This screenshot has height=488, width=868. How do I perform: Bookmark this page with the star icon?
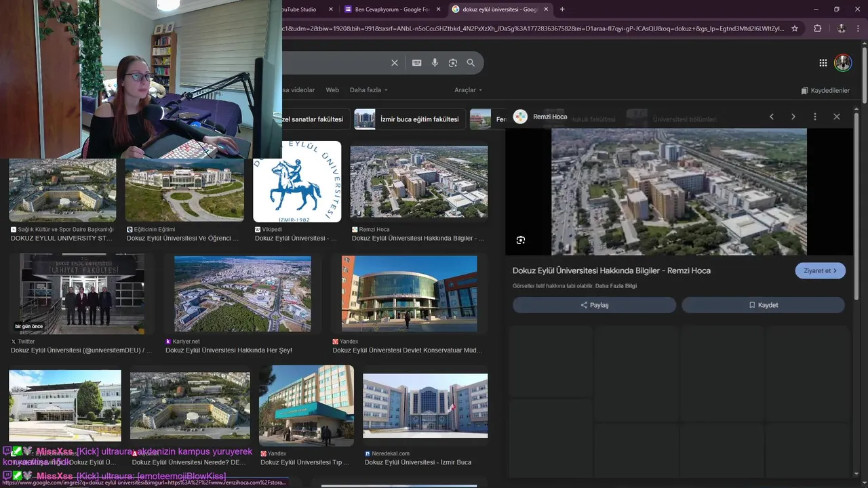coord(795,28)
